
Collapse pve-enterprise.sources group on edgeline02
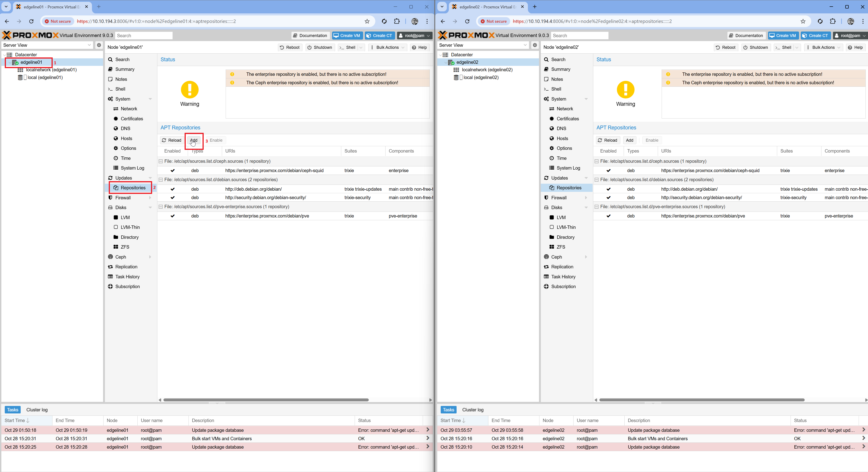(x=597, y=207)
